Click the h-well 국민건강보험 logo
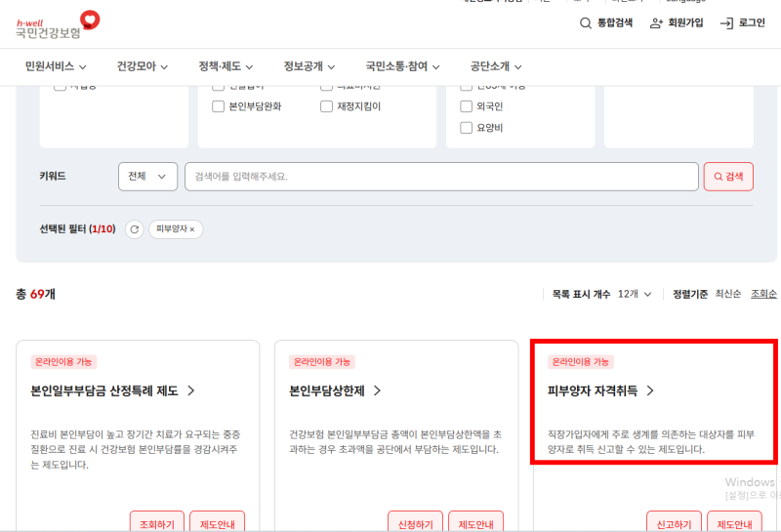781x532 pixels. [x=58, y=25]
